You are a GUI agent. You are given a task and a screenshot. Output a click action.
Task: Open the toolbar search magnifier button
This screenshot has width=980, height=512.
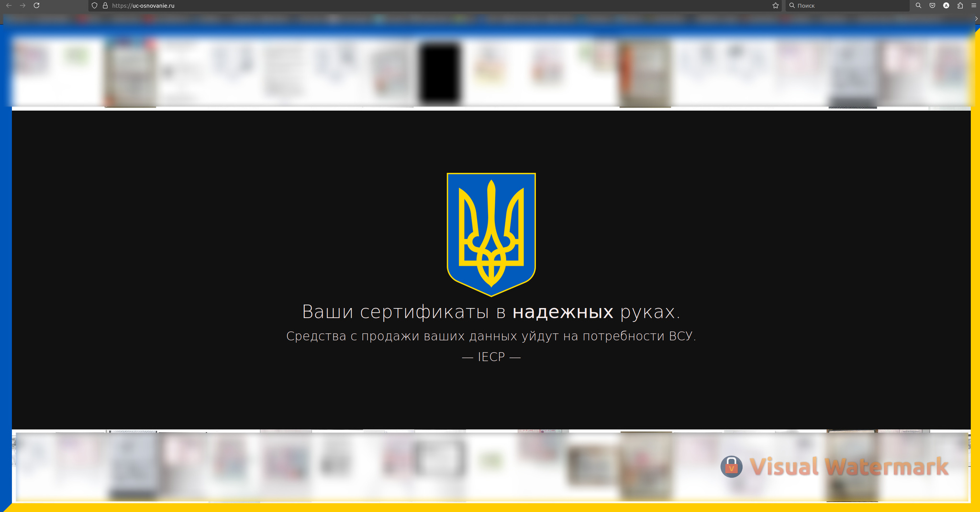coord(918,6)
